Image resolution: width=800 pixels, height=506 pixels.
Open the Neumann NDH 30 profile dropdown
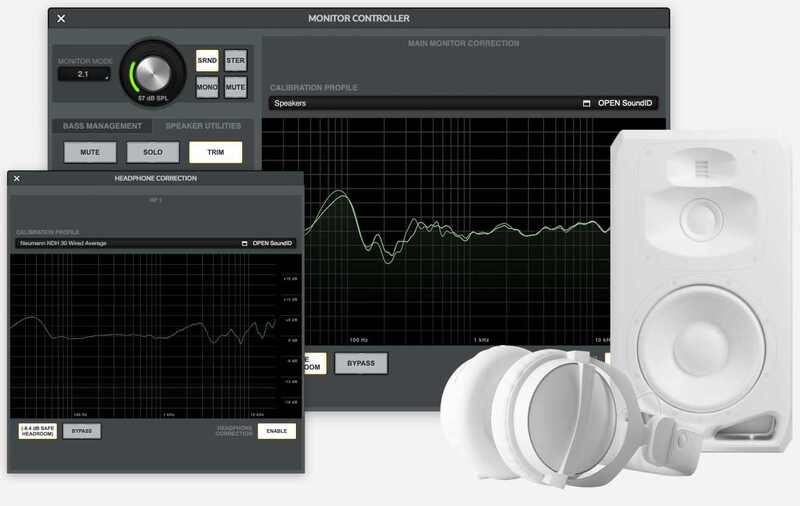tap(125, 243)
